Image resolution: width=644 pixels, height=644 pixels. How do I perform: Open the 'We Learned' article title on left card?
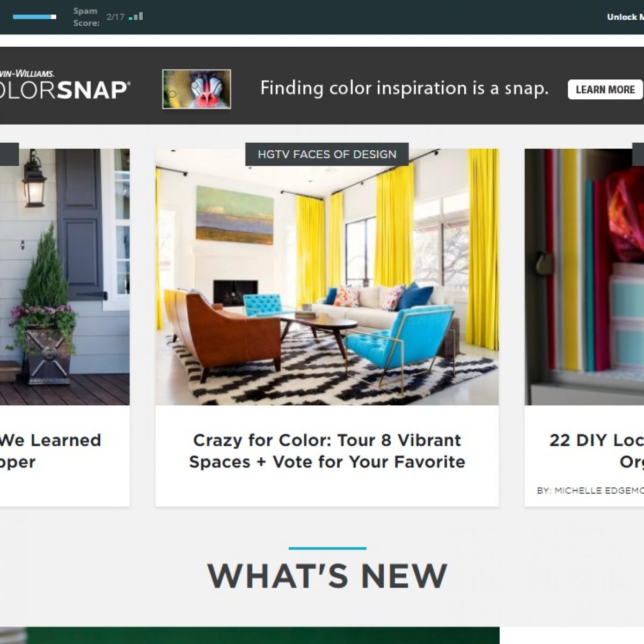point(50,451)
